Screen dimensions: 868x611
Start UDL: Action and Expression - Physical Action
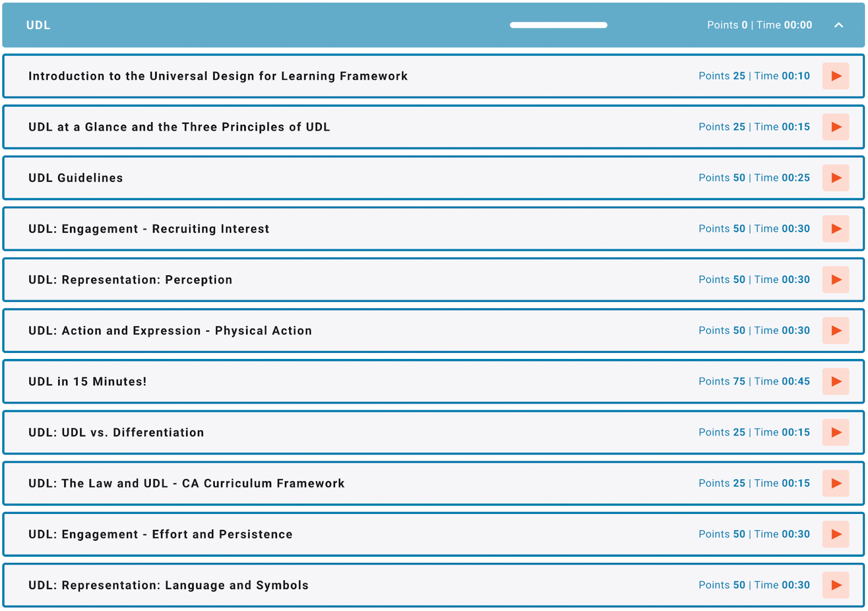point(835,331)
